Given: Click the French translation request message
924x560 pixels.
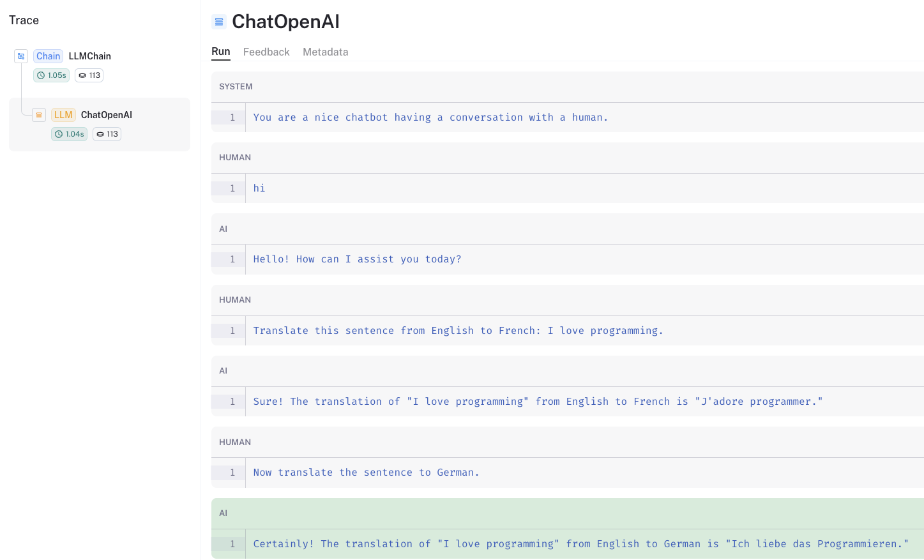Looking at the screenshot, I should [x=458, y=331].
